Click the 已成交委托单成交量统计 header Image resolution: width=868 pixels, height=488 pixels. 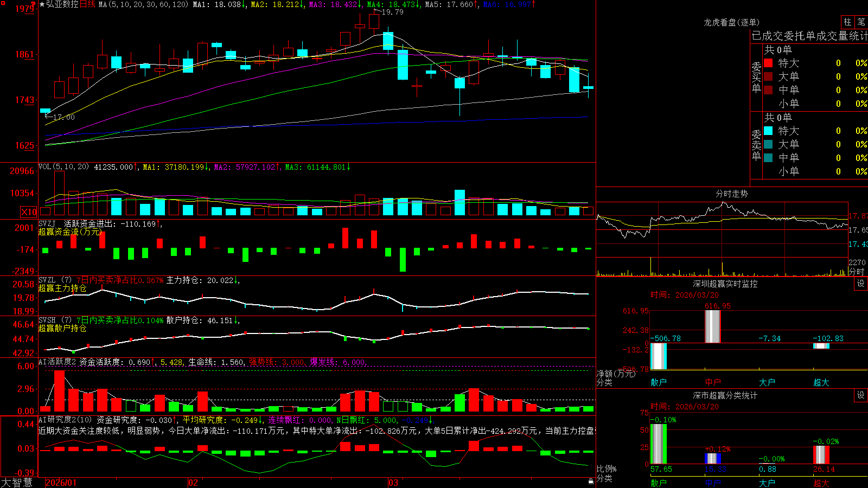(809, 36)
